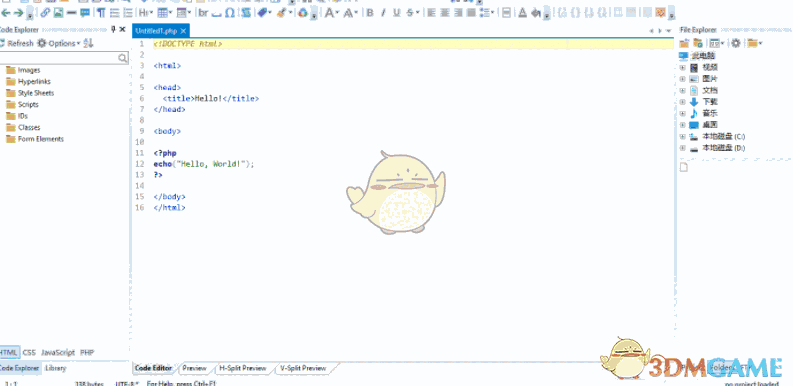Sort Code Explorer items A-Z
The image size is (793, 386).
[89, 44]
